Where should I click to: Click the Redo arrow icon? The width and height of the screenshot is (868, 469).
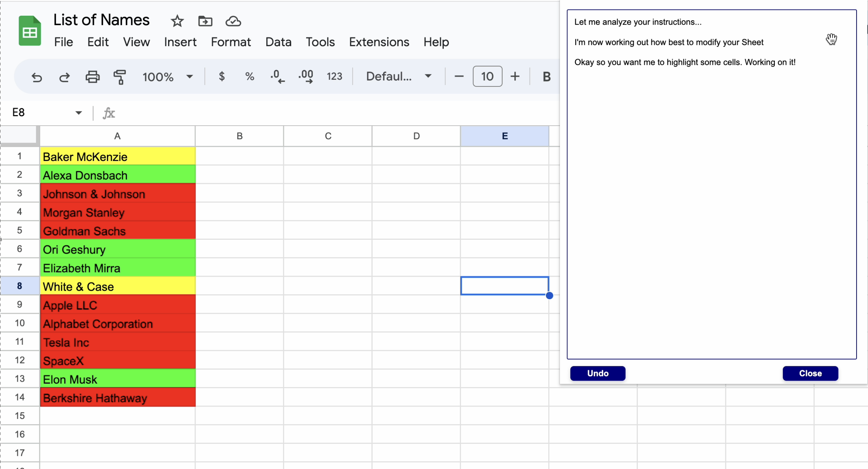(64, 77)
